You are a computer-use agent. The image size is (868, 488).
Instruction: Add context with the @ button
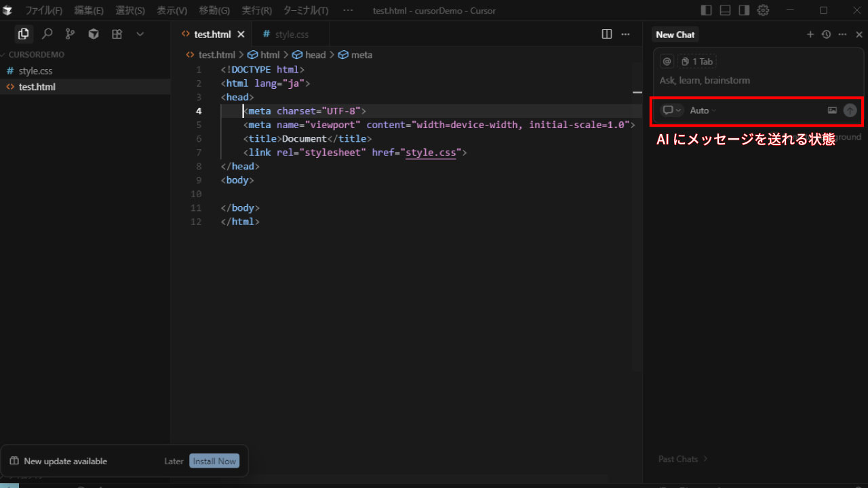click(x=667, y=62)
